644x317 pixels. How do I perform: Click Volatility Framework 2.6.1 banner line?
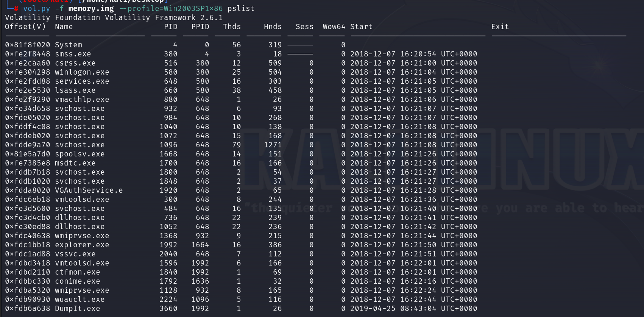[114, 17]
